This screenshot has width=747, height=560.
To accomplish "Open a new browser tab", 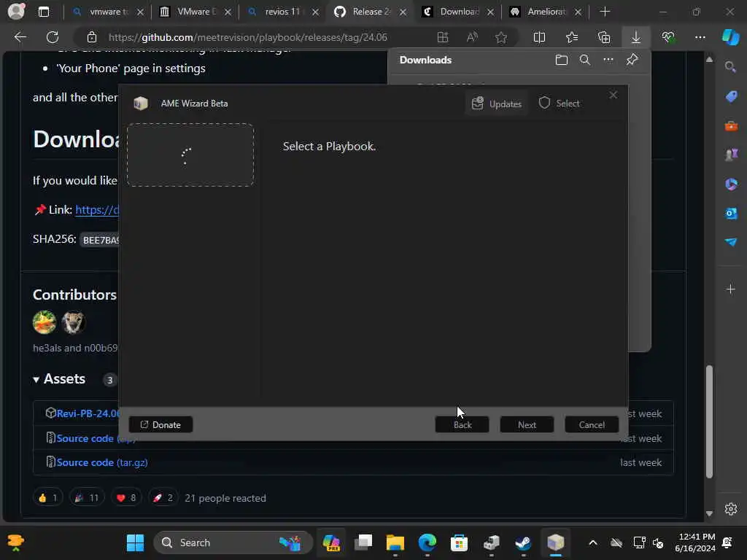I will [605, 12].
